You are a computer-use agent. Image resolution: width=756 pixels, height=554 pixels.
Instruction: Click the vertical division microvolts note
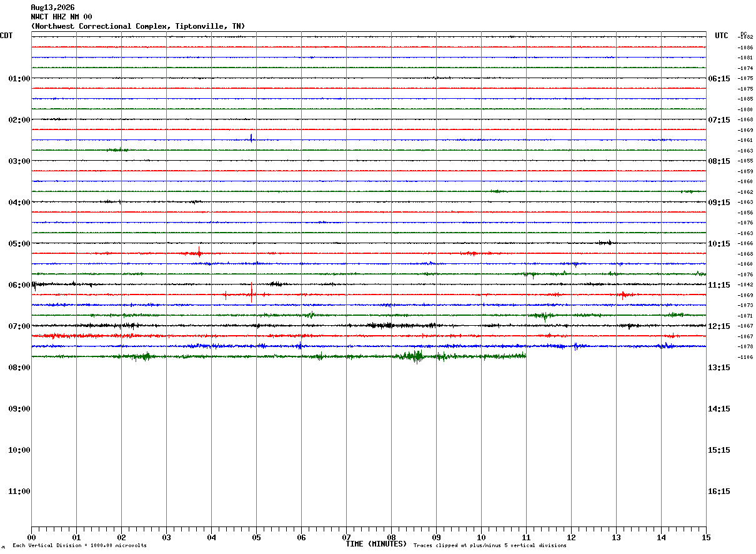(79, 546)
